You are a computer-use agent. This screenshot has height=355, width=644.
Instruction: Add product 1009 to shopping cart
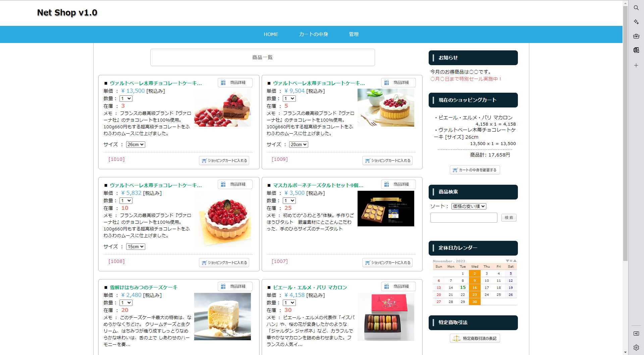coord(387,161)
